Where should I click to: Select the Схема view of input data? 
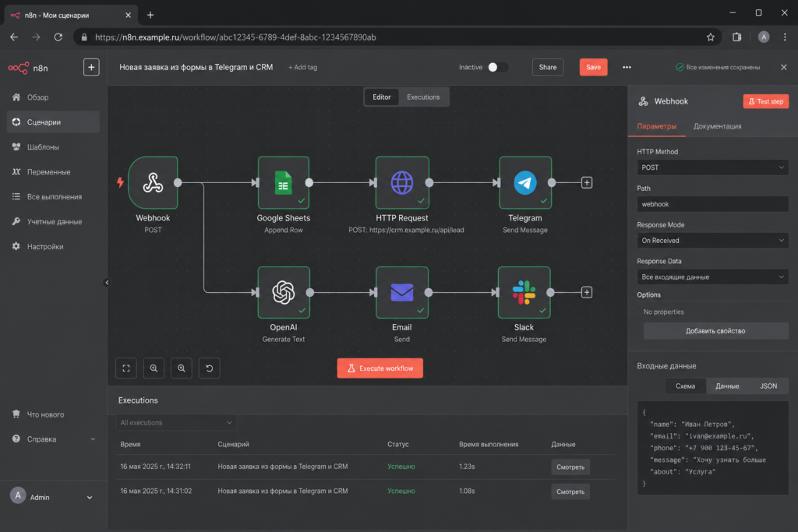coord(686,386)
